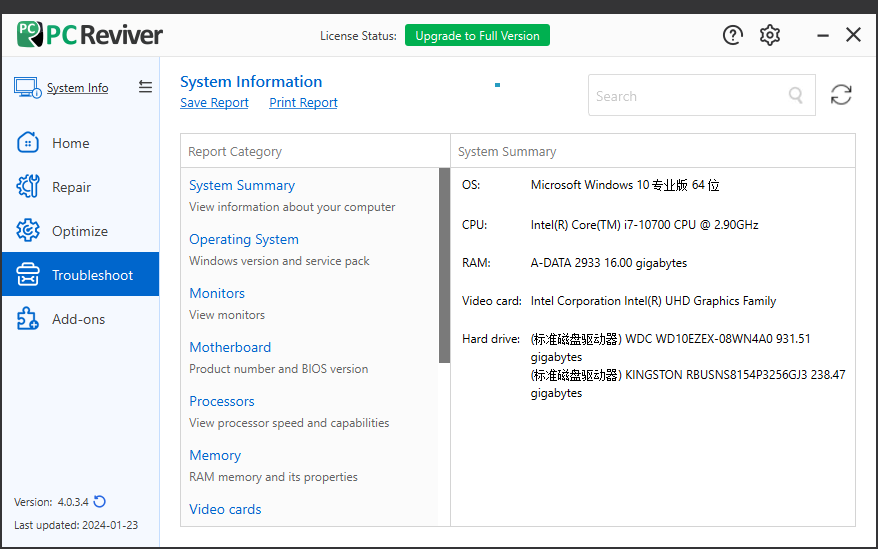Viewport: 878px width, 549px height.
Task: Click the A-DATA 2933 16.00 gigabytes value
Action: (x=609, y=263)
